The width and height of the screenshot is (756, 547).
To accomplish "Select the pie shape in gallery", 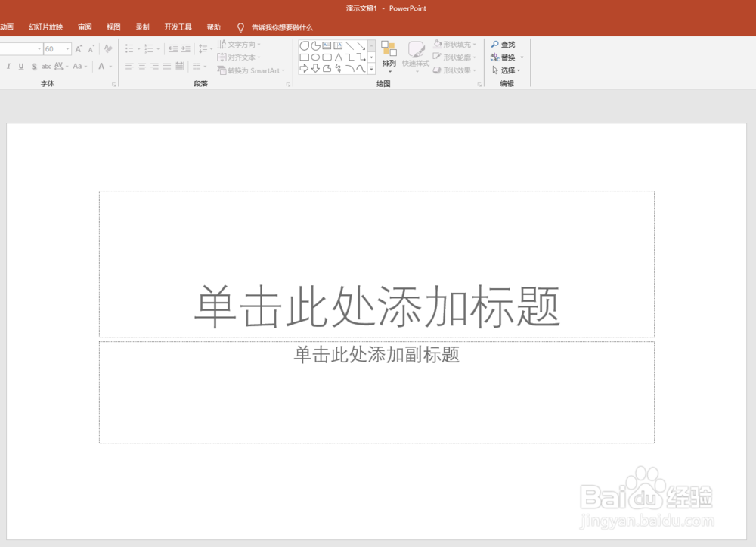I will point(316,46).
